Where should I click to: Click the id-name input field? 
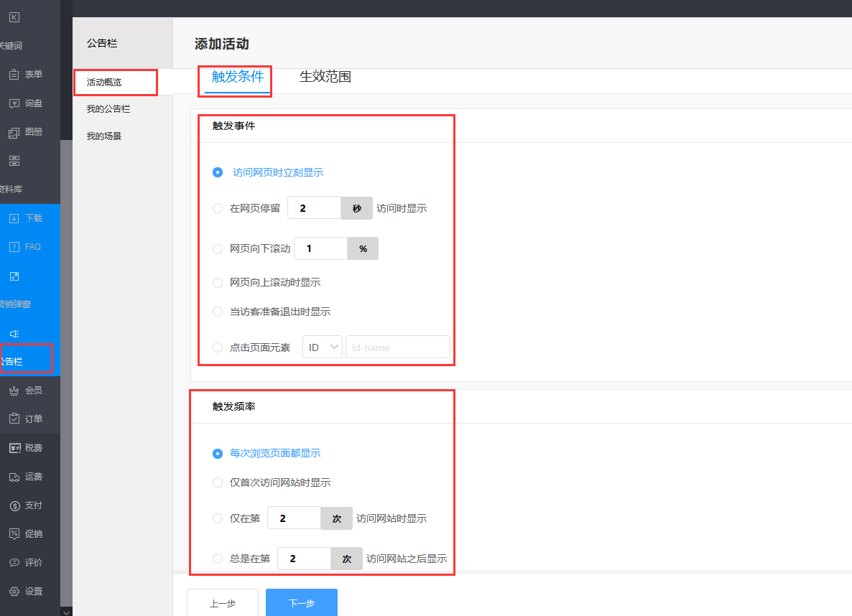[x=397, y=347]
